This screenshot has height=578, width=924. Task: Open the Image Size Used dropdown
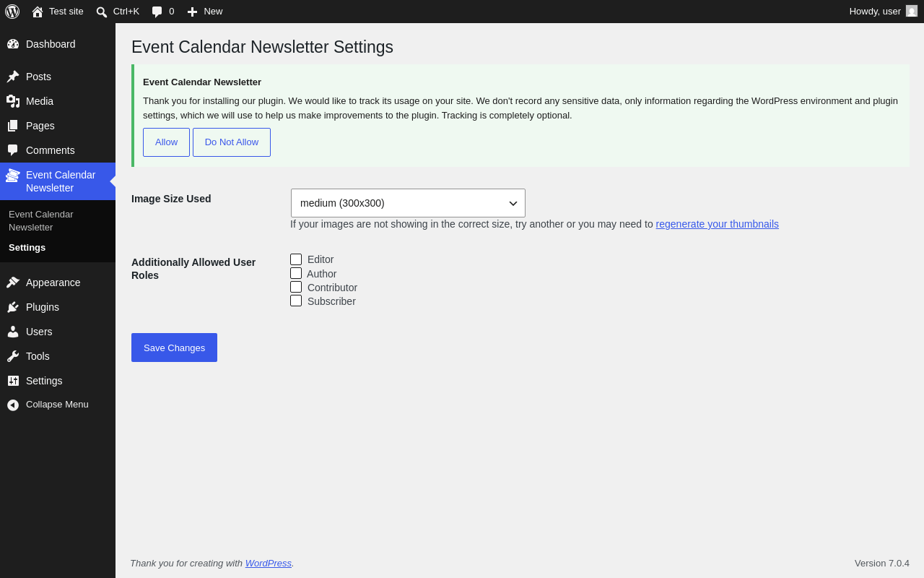tap(408, 203)
